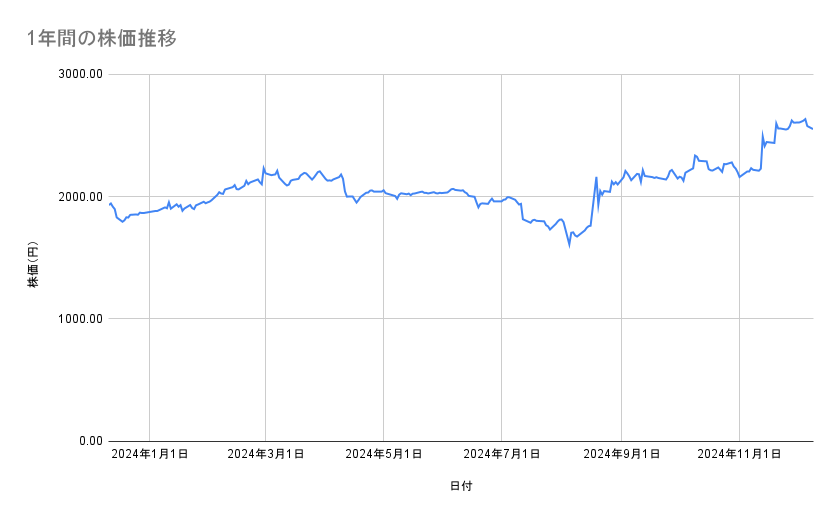Select the horizontal axis title 日付

(461, 486)
